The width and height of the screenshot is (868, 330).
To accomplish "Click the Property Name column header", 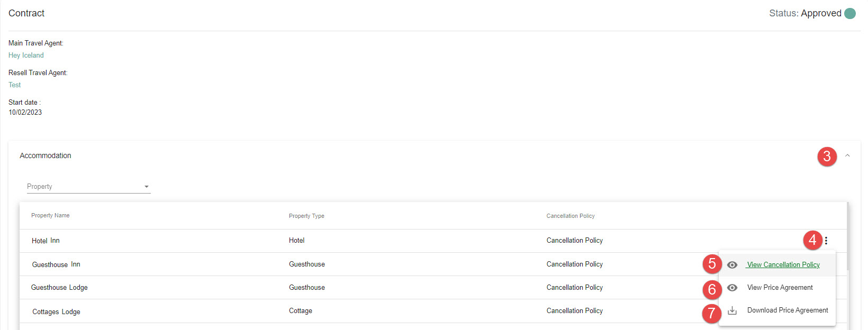I will [50, 215].
